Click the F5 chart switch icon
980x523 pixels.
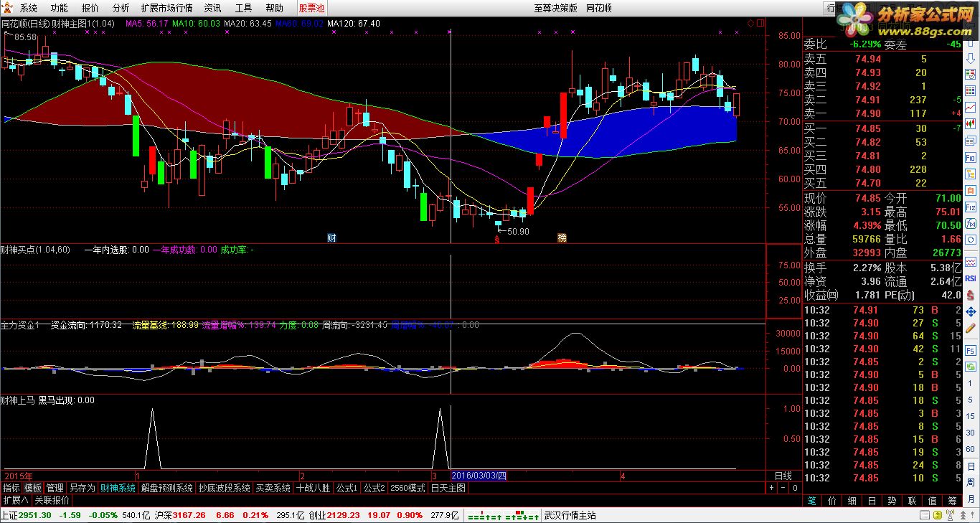coord(970,350)
